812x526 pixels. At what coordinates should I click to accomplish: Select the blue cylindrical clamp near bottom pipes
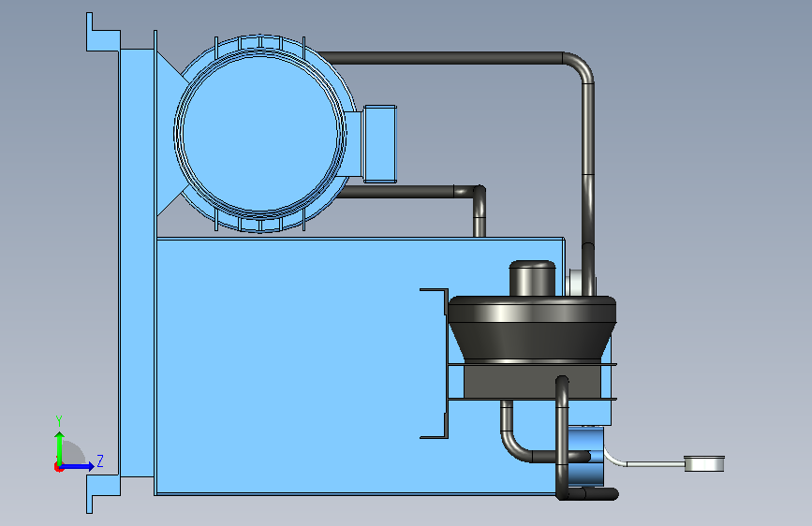(588, 456)
